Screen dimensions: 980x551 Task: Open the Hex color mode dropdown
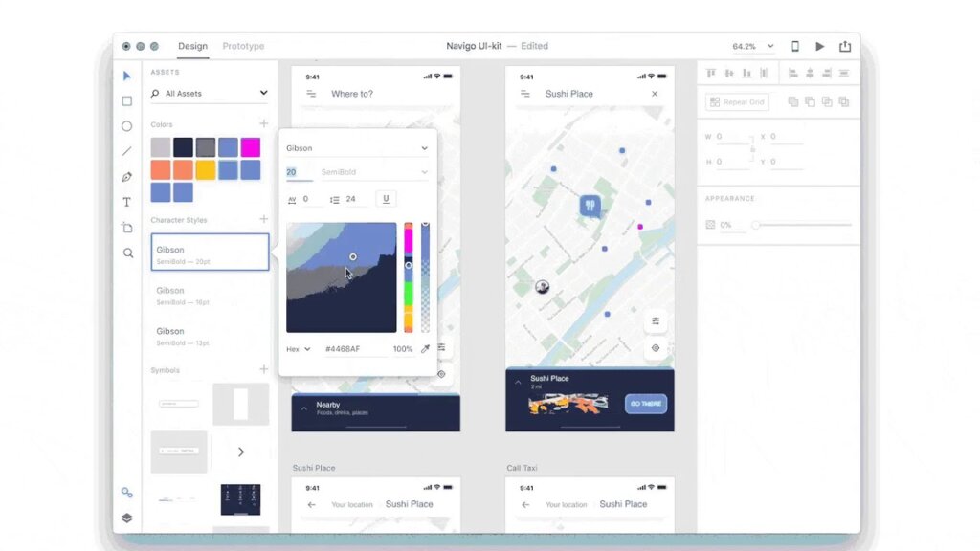pos(300,349)
